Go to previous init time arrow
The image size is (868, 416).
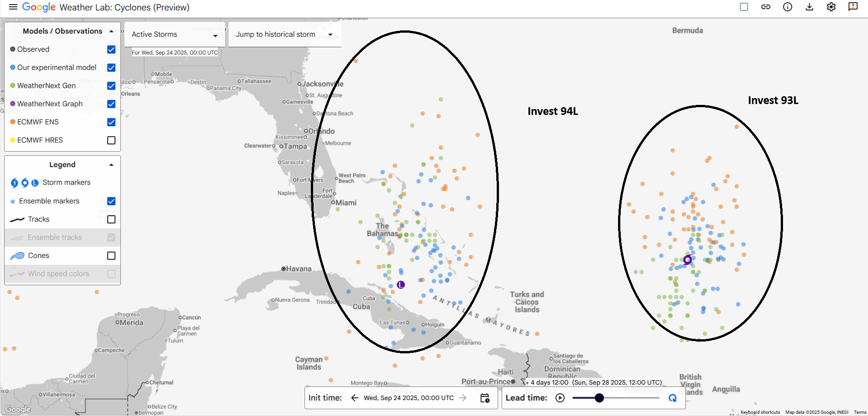pos(355,398)
